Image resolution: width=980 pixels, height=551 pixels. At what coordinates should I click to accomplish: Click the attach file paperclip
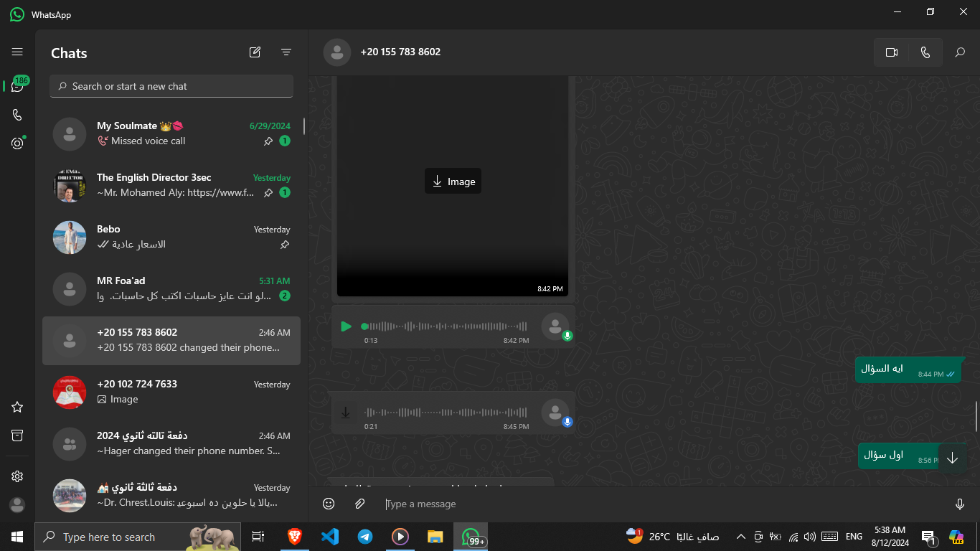[360, 504]
